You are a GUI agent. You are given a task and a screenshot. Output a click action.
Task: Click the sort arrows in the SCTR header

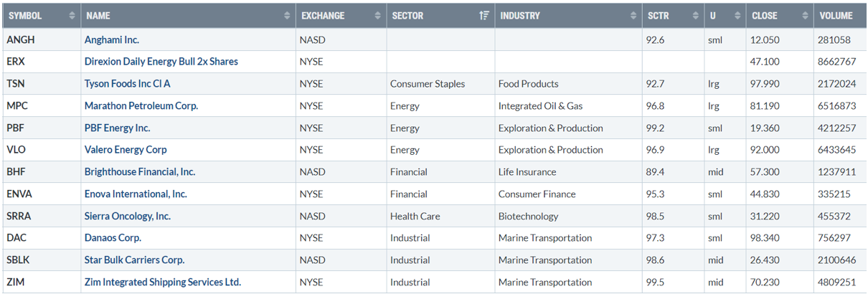coord(695,16)
